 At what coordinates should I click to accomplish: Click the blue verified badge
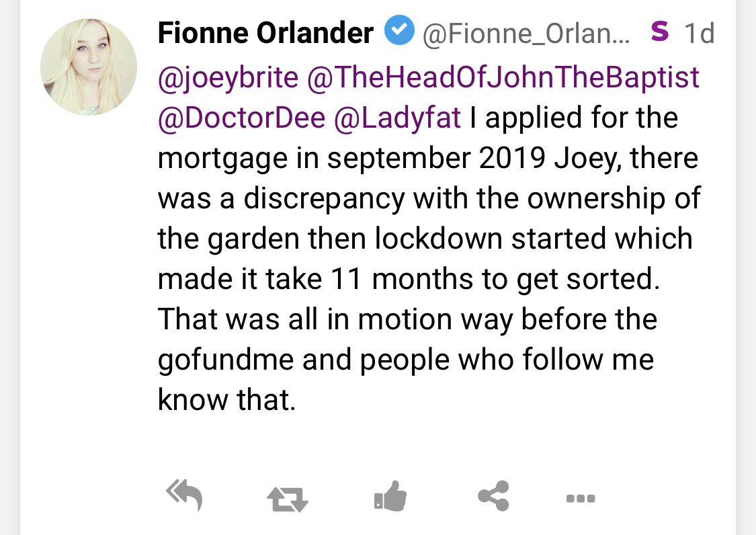click(399, 32)
